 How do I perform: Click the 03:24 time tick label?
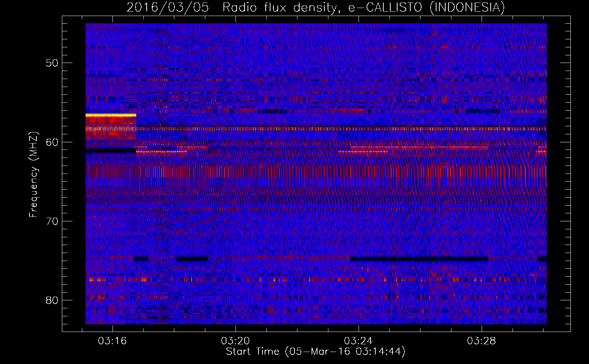359,341
